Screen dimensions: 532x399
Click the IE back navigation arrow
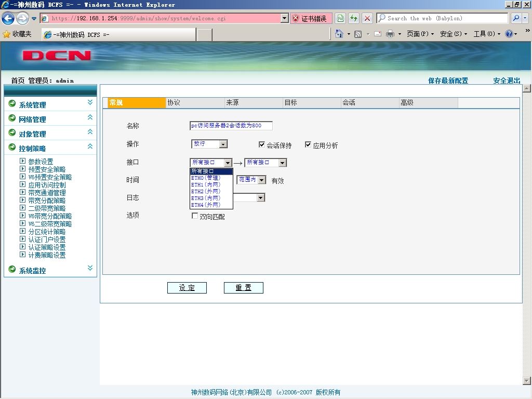point(8,18)
